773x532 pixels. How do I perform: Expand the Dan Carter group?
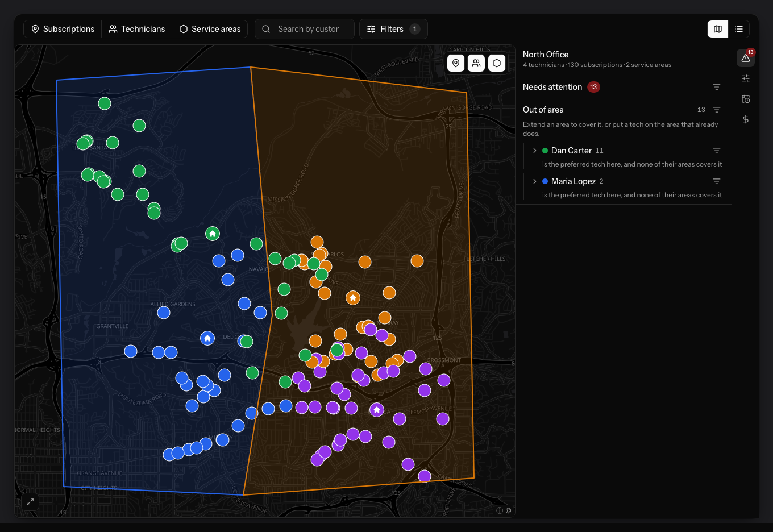[535, 151]
